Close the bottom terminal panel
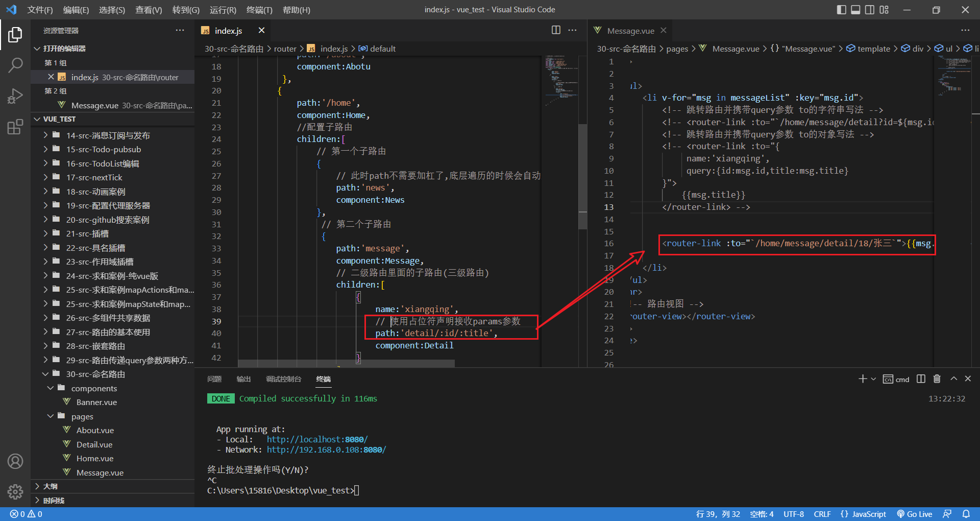The height and width of the screenshot is (521, 980). (x=968, y=378)
